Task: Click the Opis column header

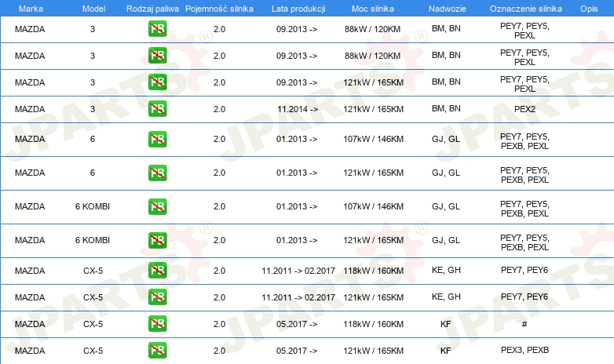Action: click(589, 9)
